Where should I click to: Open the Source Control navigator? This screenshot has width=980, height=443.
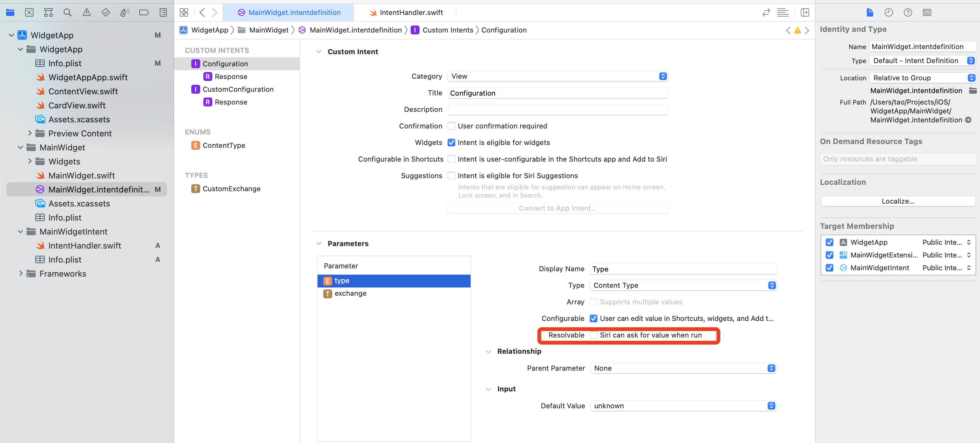29,12
